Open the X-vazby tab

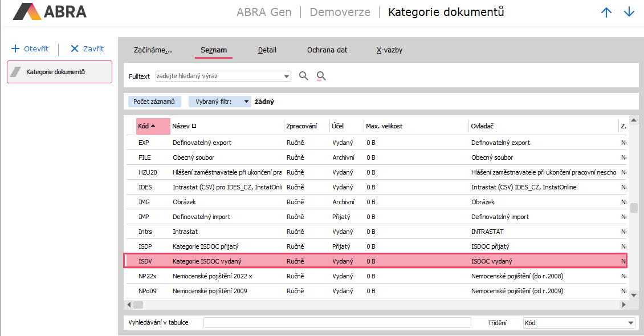click(x=389, y=50)
